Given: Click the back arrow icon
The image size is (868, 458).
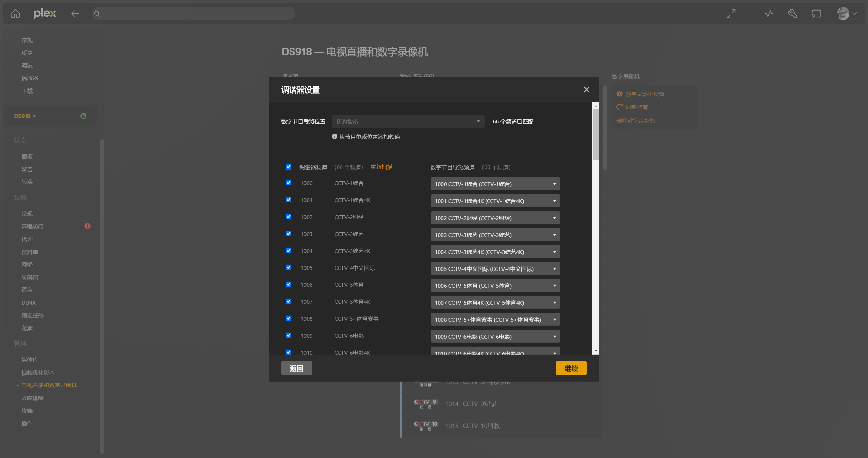Looking at the screenshot, I should [x=75, y=14].
